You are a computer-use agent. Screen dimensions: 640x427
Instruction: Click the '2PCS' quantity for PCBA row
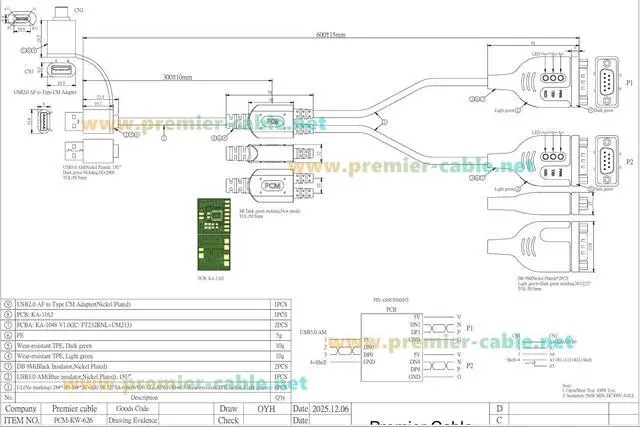[x=281, y=325]
